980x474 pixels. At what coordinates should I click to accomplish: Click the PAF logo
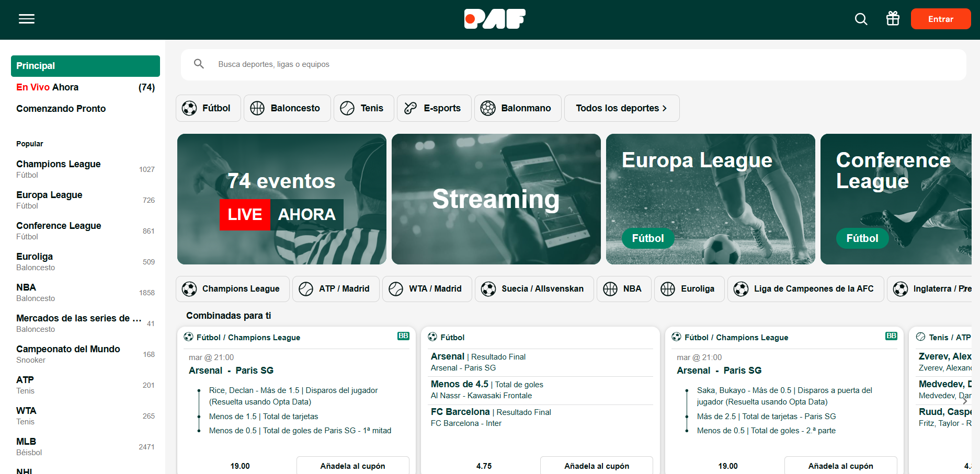coord(495,19)
